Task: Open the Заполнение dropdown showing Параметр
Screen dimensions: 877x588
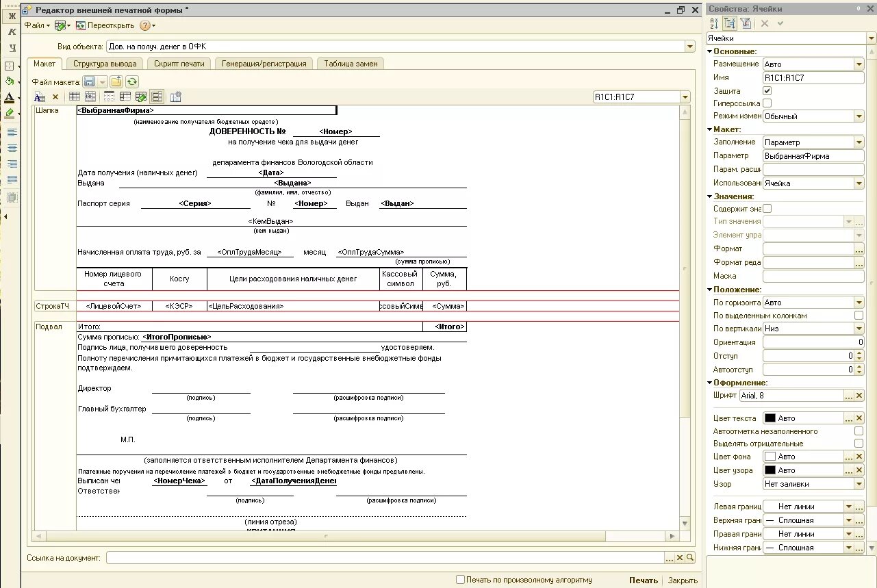Action: coord(859,142)
